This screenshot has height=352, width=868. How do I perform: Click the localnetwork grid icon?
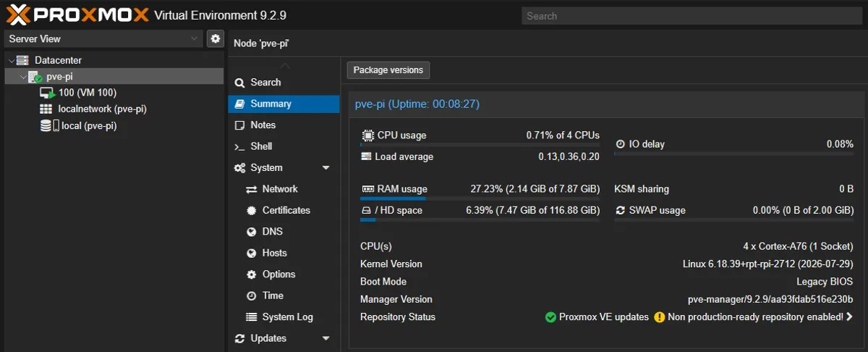[x=46, y=109]
